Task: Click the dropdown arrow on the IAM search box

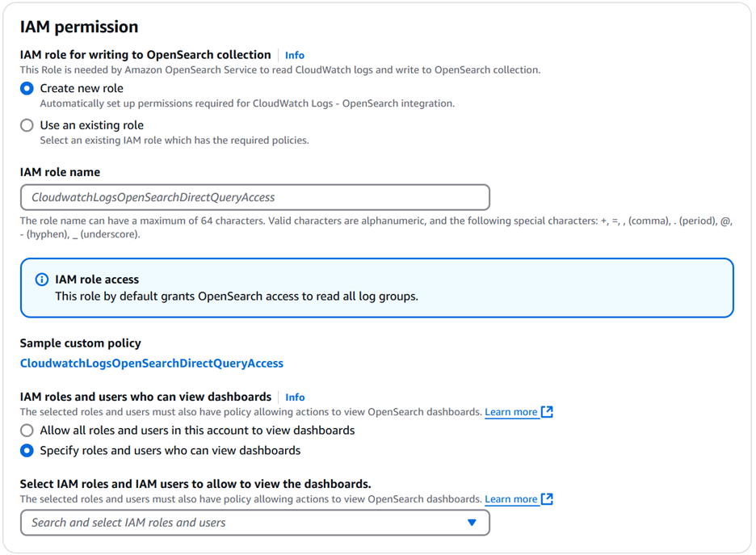Action: click(x=472, y=523)
